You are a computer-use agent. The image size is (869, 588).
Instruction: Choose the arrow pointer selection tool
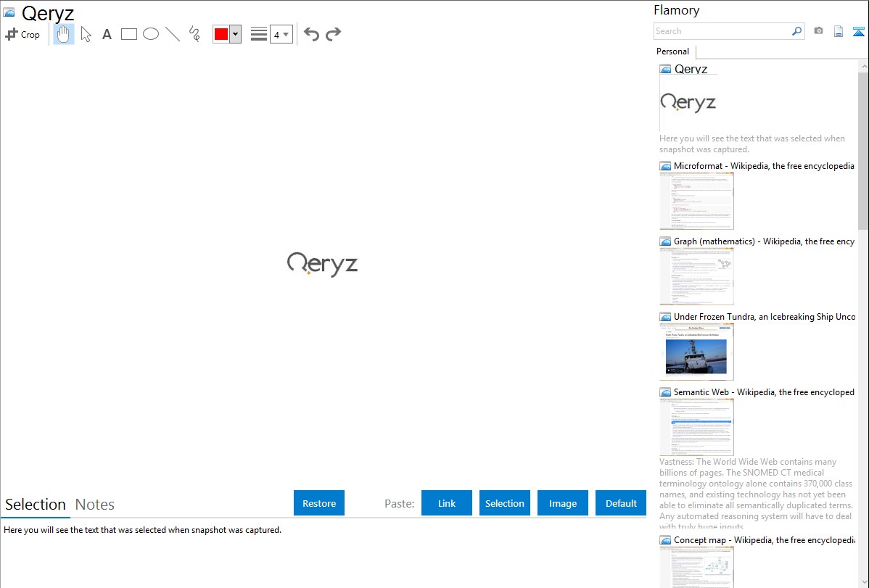point(86,34)
